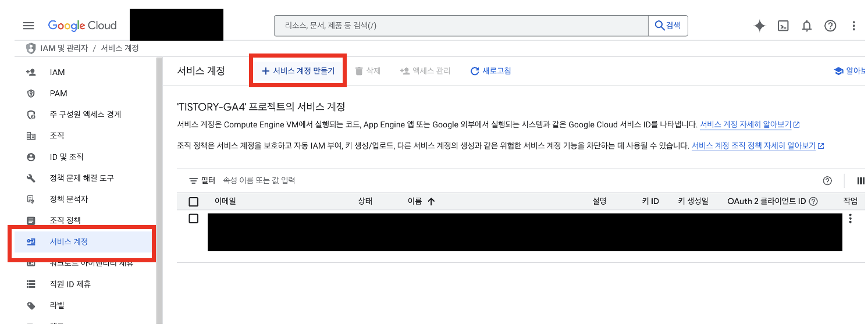Open the help question mark in header
868x328 pixels.
tap(830, 26)
